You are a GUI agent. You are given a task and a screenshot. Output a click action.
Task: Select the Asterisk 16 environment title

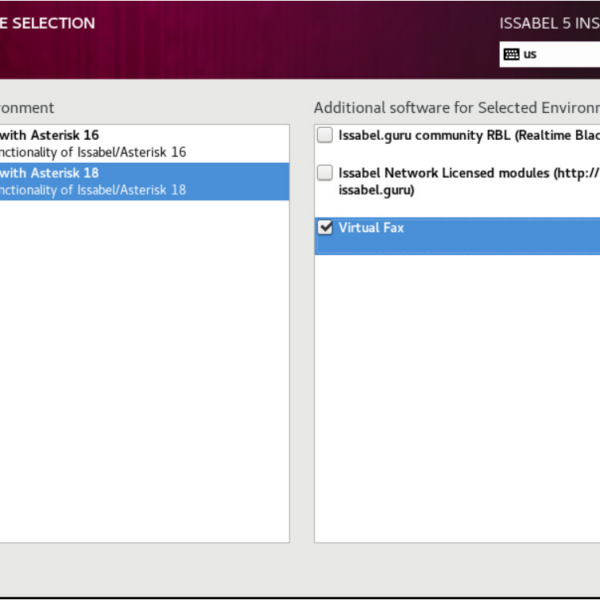50,135
